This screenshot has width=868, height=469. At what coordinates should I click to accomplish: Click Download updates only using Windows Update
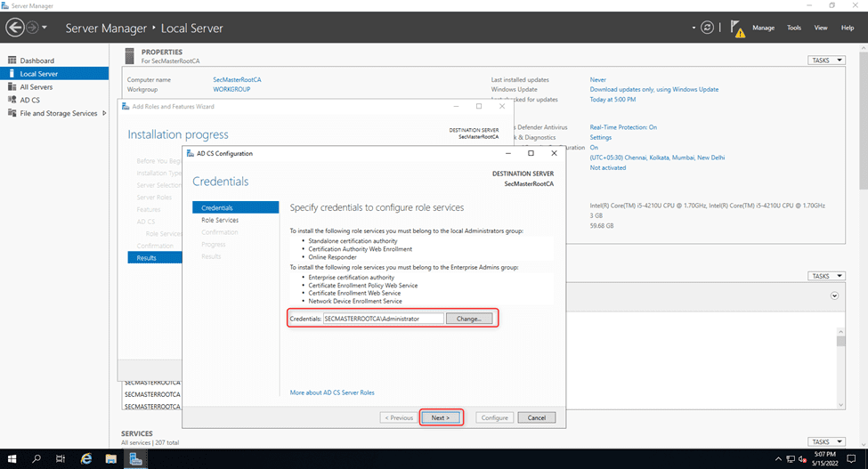(x=653, y=89)
